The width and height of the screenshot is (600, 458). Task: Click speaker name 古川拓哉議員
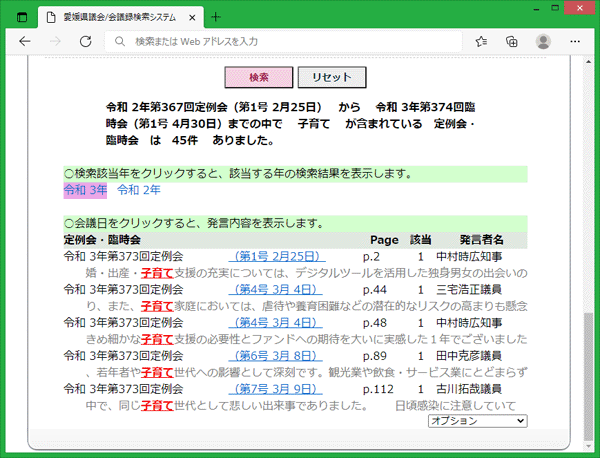(x=469, y=389)
